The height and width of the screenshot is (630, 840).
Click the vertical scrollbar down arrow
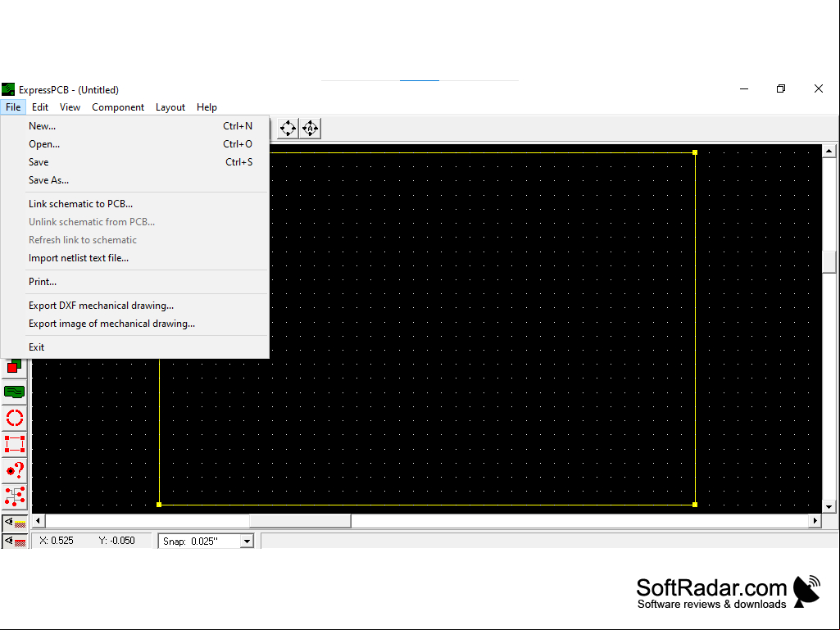829,507
